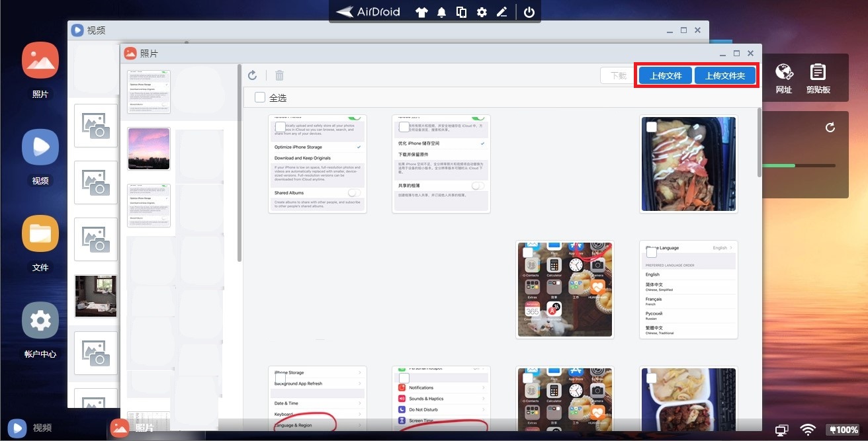
Task: Click the power icon in AirDroid bar
Action: coord(529,12)
